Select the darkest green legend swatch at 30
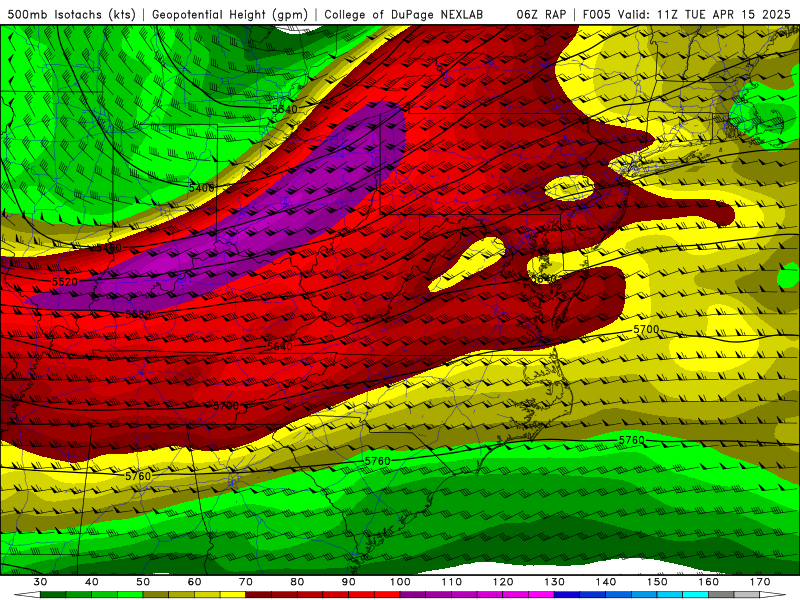This screenshot has width=800, height=600. 53,595
